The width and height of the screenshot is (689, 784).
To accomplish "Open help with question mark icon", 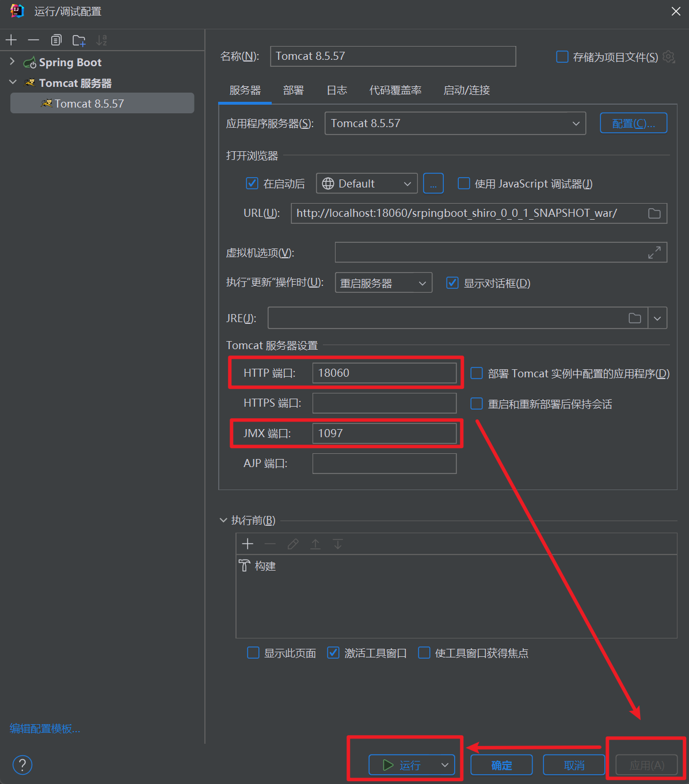I will pos(22,765).
